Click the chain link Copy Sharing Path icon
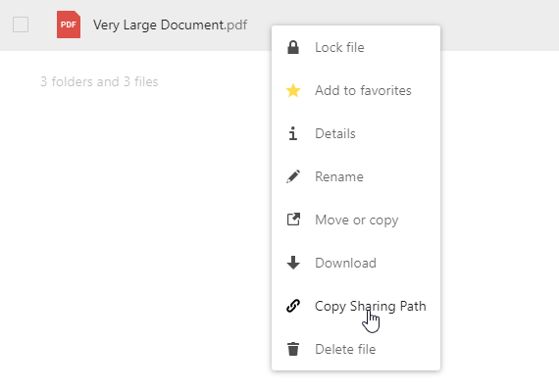 coord(293,306)
